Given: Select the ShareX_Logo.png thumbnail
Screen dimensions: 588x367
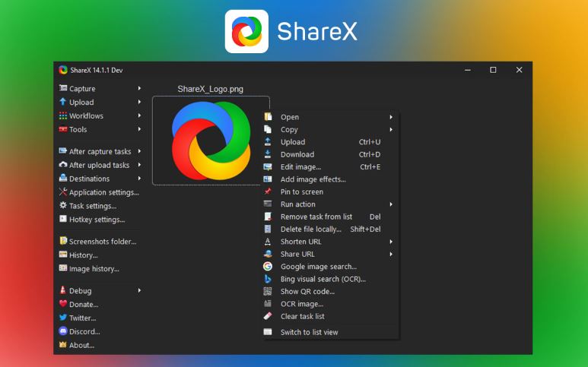Looking at the screenshot, I should [x=211, y=141].
